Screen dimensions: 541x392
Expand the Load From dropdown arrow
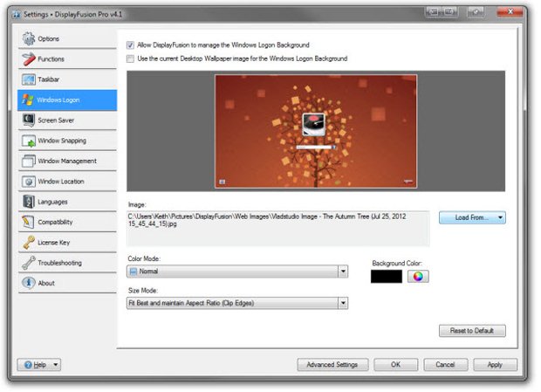coord(500,217)
